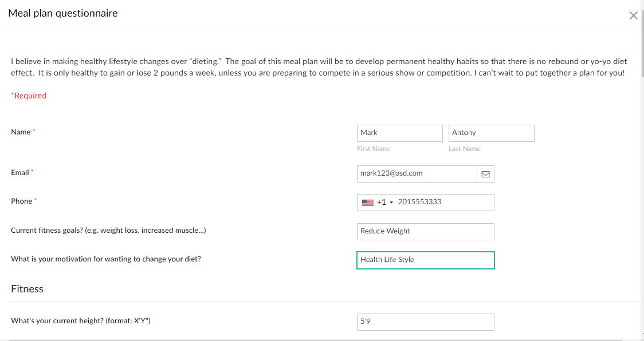Image resolution: width=644 pixels, height=341 pixels.
Task: Click the vertical scrollbar on the right
Action: (x=642, y=172)
